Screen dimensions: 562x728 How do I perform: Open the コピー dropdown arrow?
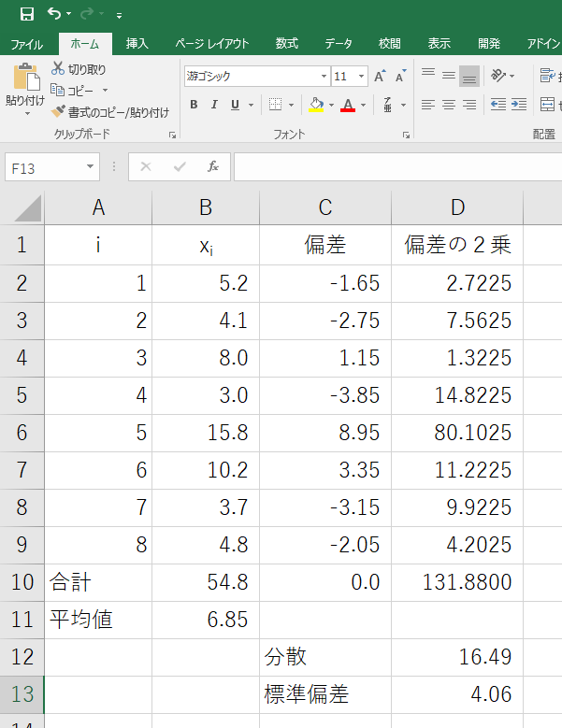pyautogui.click(x=105, y=90)
